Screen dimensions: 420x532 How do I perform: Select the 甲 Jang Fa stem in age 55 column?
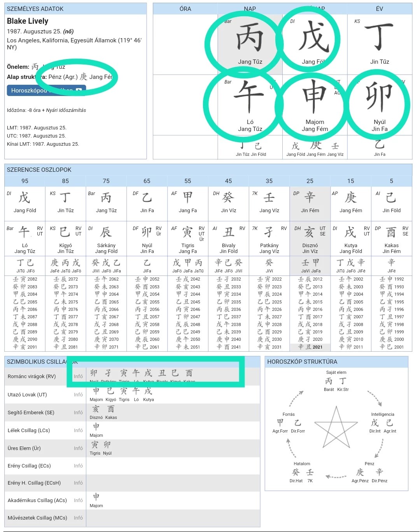pyautogui.click(x=188, y=197)
